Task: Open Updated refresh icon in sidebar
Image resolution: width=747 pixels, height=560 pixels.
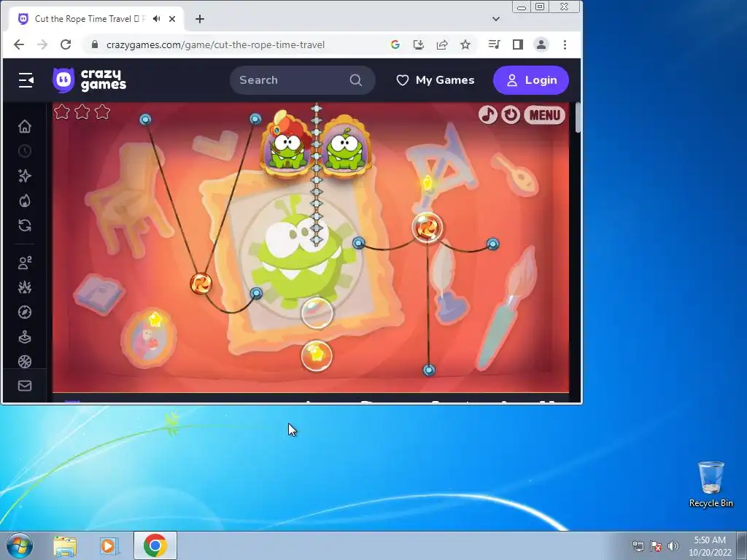Action: click(x=25, y=225)
